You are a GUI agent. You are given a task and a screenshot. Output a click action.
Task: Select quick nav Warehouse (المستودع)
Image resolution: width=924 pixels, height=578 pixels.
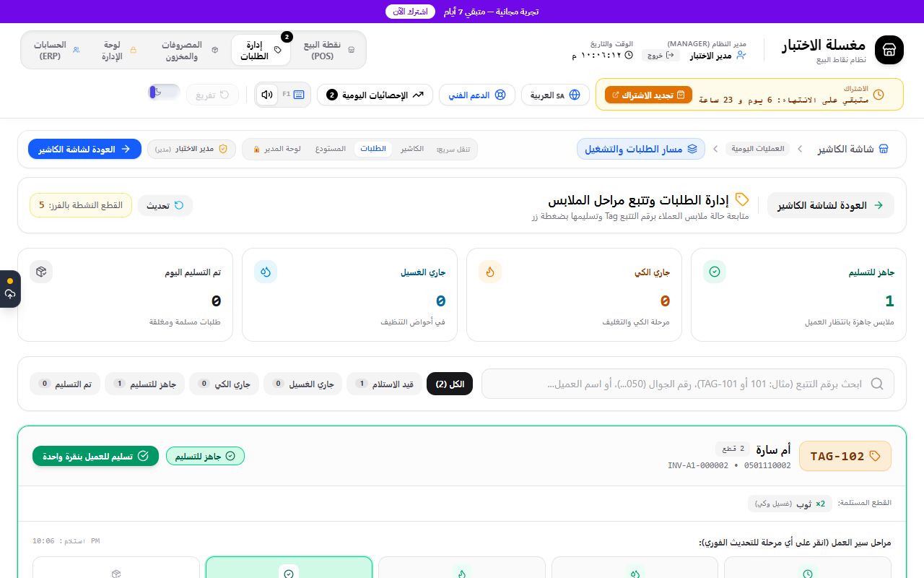[331, 149]
